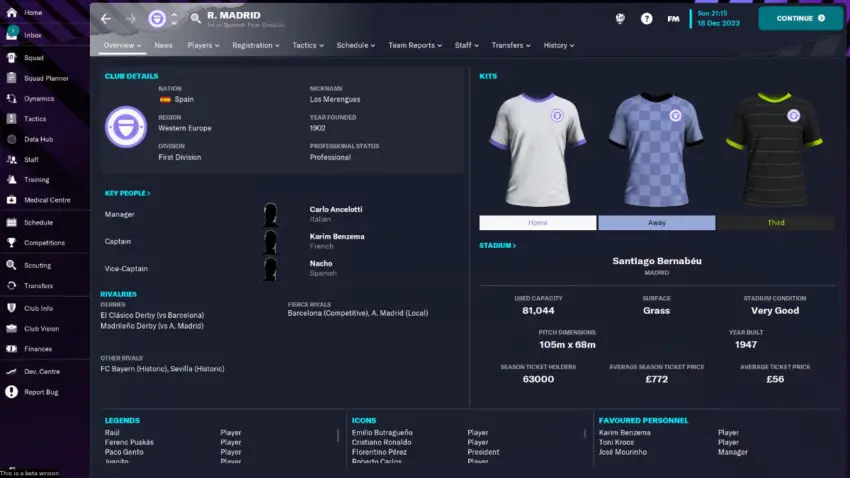This screenshot has width=850, height=478.
Task: Go forward with the right arrow
Action: (131, 19)
